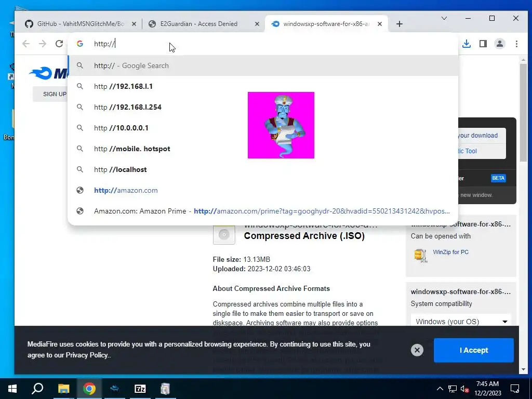Click the page vertical scrollbar thumb
Screen dimensions: 532x399
pyautogui.click(x=523, y=112)
